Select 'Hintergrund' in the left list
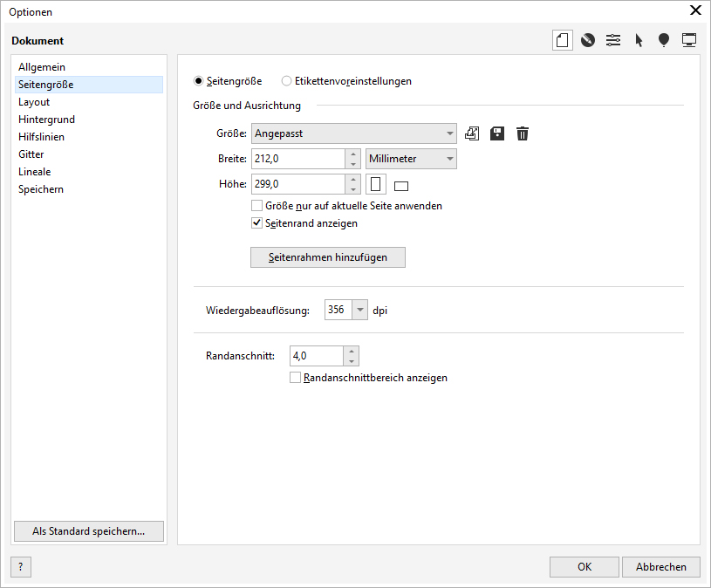The image size is (711, 588). (x=46, y=120)
